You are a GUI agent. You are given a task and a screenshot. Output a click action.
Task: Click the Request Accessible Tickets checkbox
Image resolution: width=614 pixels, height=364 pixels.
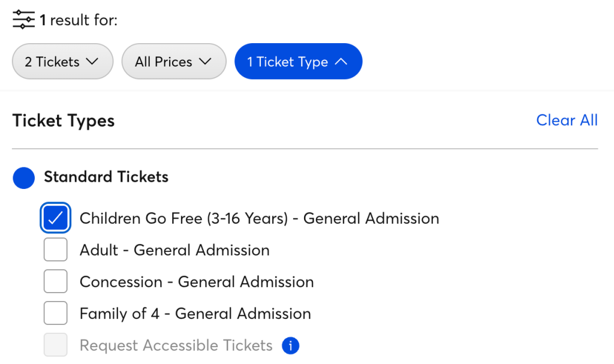click(x=56, y=345)
